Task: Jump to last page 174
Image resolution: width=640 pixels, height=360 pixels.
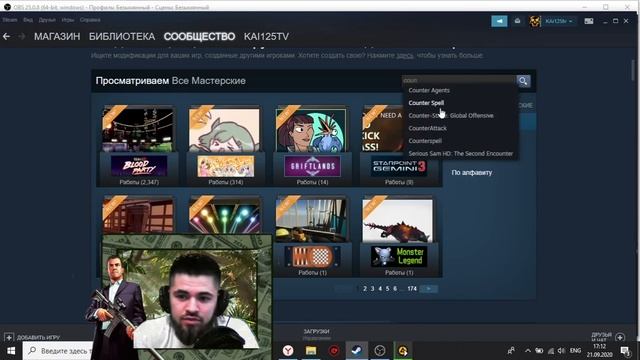Action: [x=412, y=289]
